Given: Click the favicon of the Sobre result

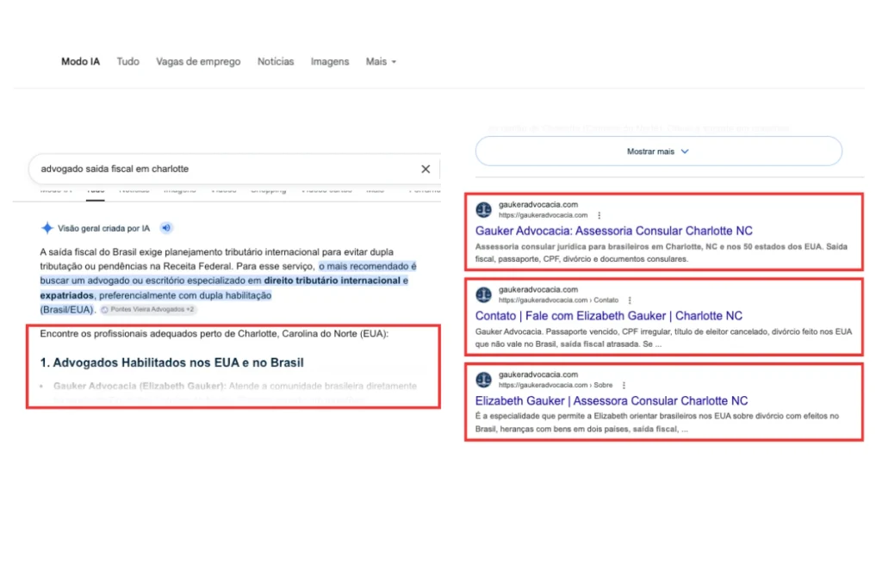Looking at the screenshot, I should coord(484,380).
